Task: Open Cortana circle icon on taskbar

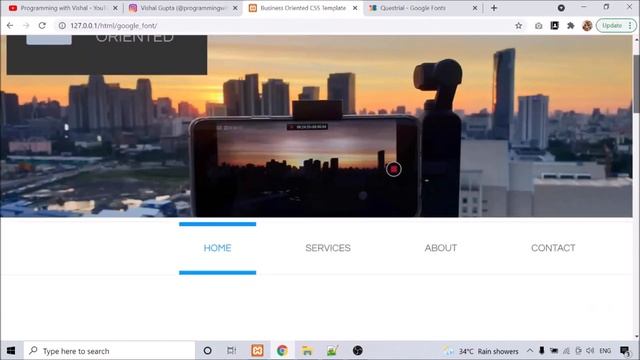Action: 207,351
